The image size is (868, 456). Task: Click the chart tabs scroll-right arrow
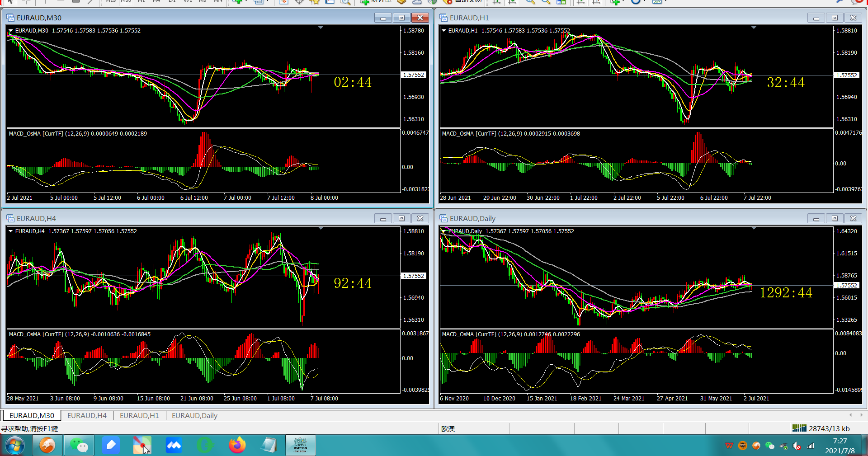coord(861,415)
